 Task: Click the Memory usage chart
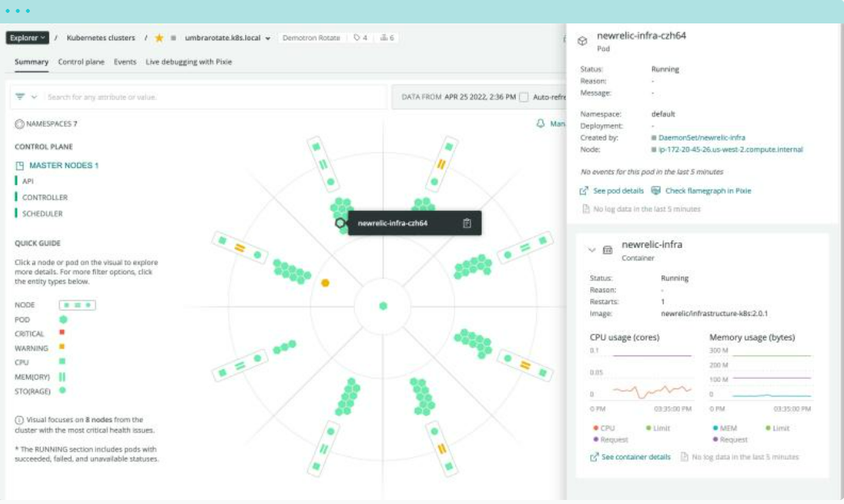click(x=760, y=375)
